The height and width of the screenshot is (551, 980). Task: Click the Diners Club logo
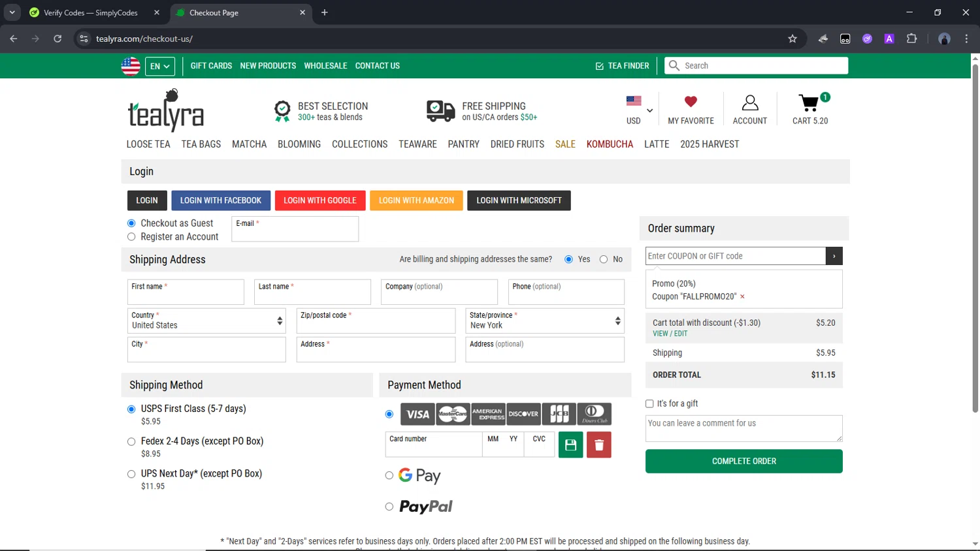pos(595,414)
